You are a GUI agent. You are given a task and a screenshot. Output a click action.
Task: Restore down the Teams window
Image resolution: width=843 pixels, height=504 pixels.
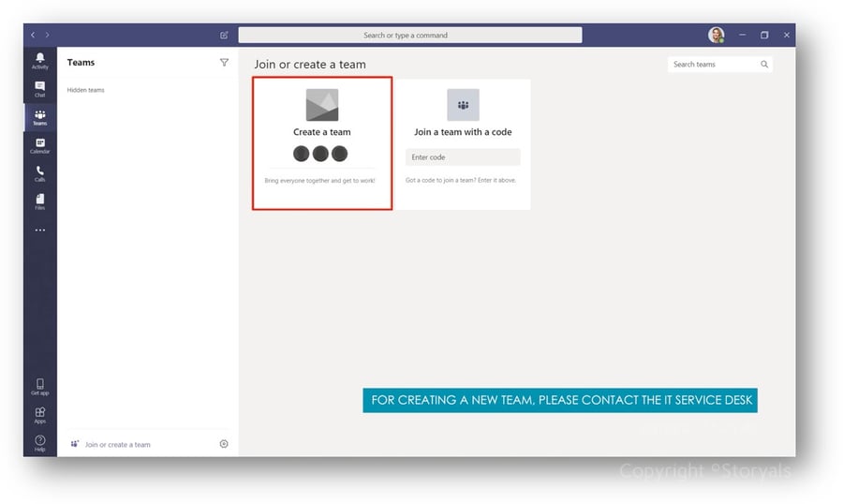point(764,35)
